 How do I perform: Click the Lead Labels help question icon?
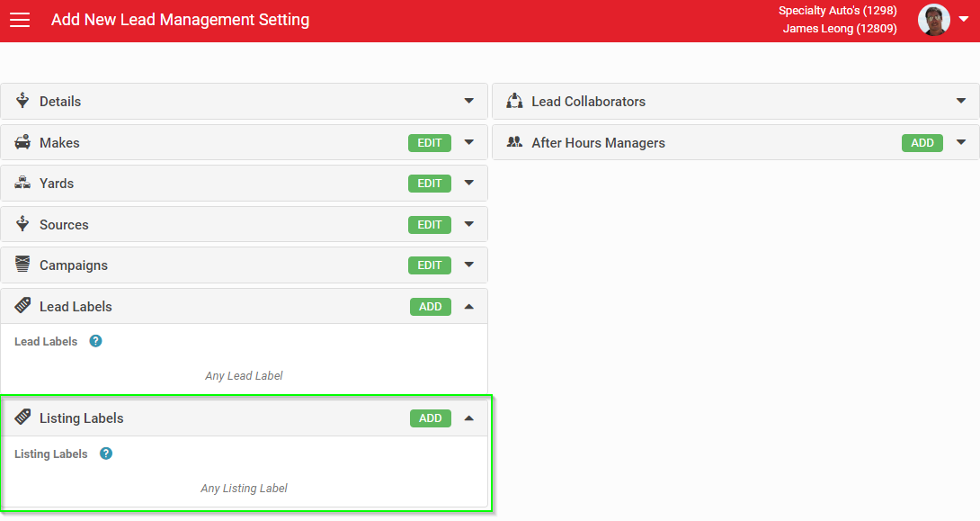(x=95, y=341)
